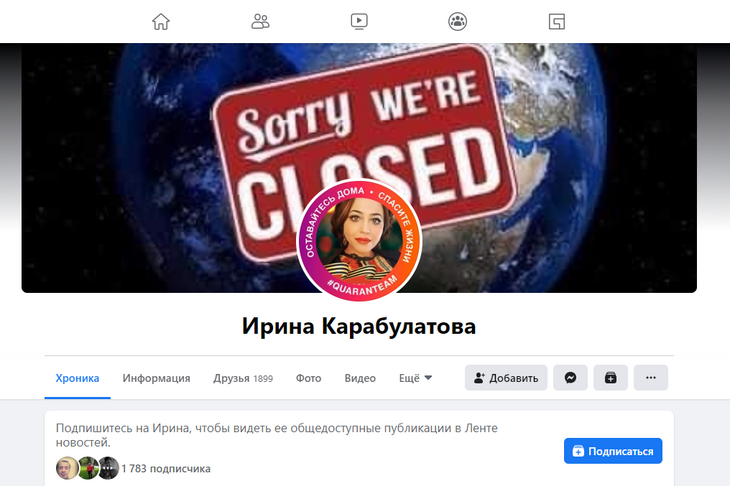The height and width of the screenshot is (486, 730).
Task: Open the Watch video icon
Action: click(x=359, y=21)
